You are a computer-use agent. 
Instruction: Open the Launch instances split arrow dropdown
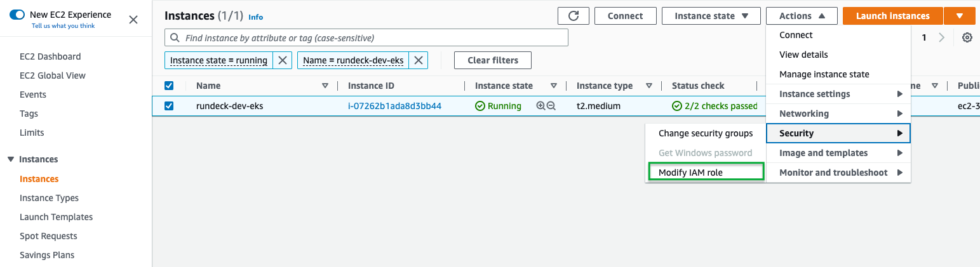click(x=959, y=16)
